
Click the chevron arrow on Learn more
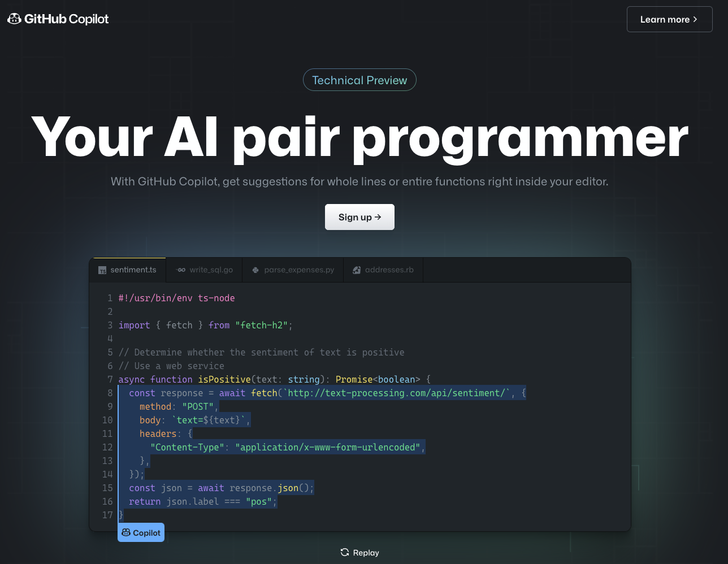tap(695, 19)
